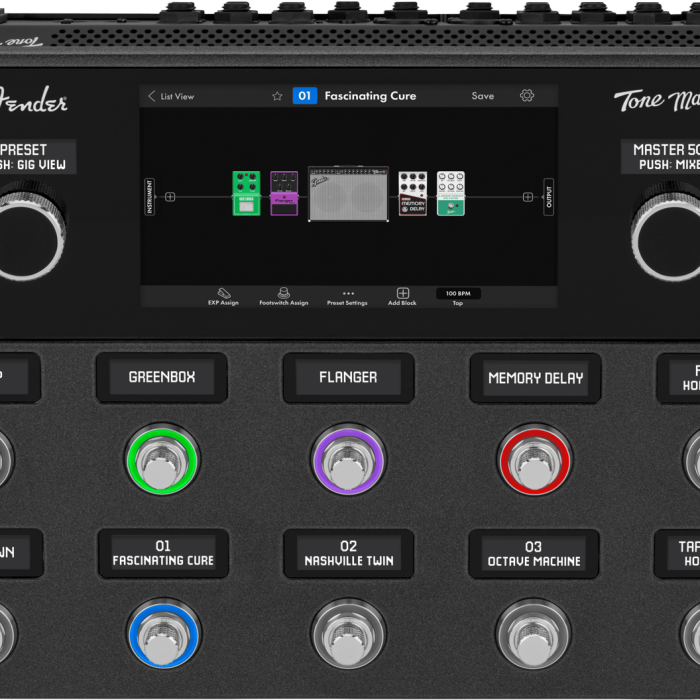This screenshot has height=700, width=700.
Task: Click the 03 OCTAVE MACHINE display
Action: [x=534, y=554]
